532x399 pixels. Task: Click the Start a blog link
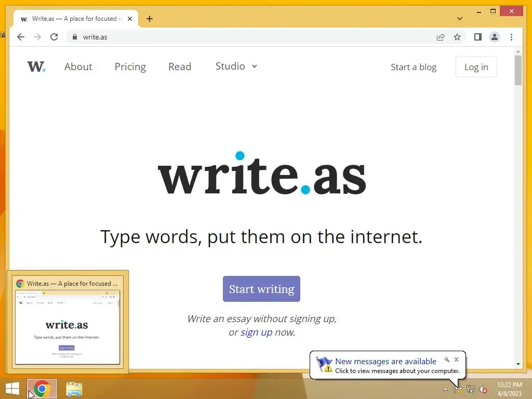click(414, 67)
